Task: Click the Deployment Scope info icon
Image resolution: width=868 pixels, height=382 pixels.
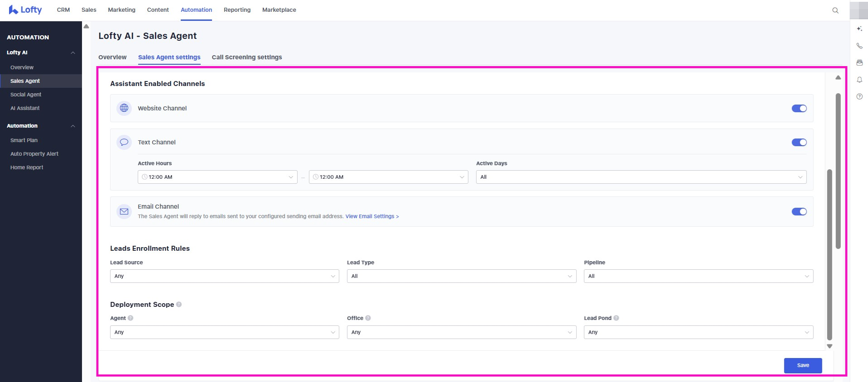Action: pos(179,305)
